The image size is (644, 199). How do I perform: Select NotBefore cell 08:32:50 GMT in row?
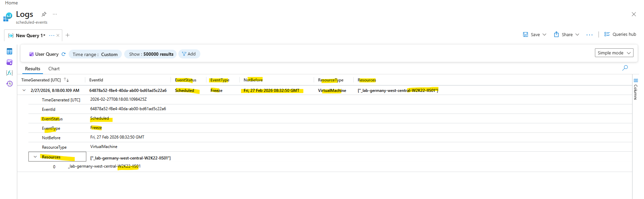[x=271, y=91]
